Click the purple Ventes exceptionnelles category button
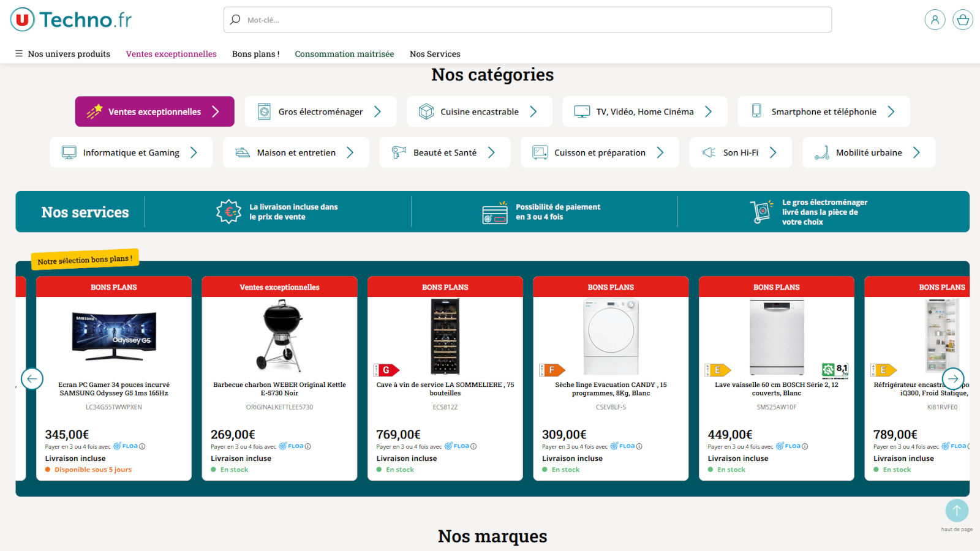980x551 pixels. tap(154, 111)
